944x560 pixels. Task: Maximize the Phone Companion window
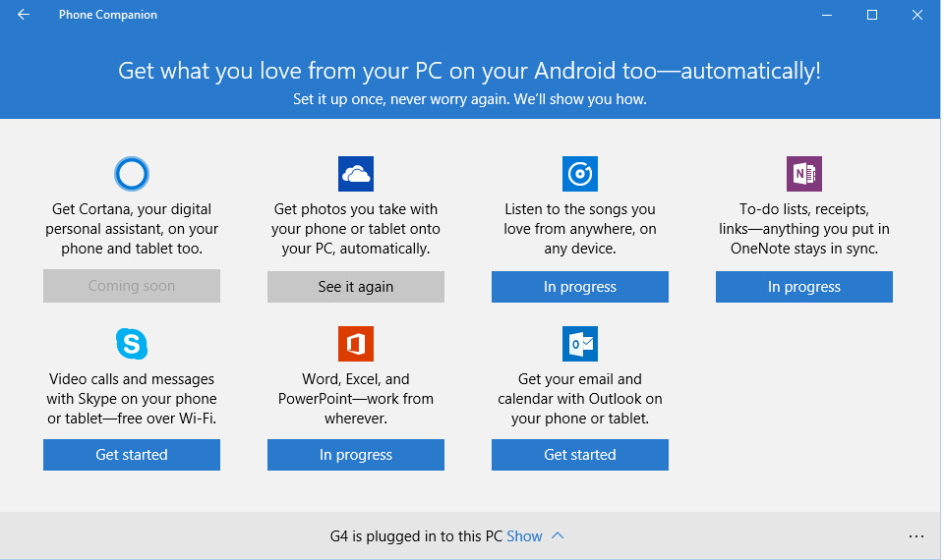872,15
